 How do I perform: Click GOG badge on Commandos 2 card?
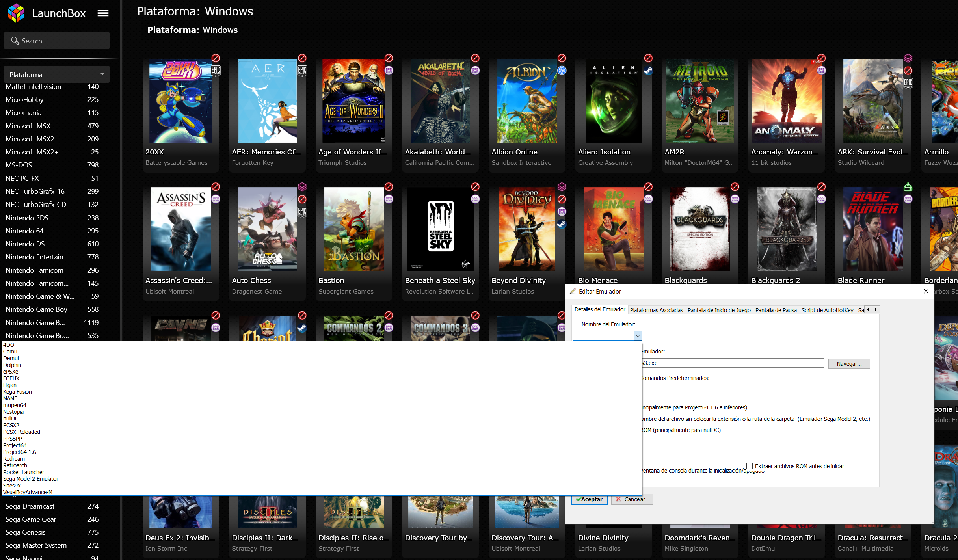(x=389, y=327)
